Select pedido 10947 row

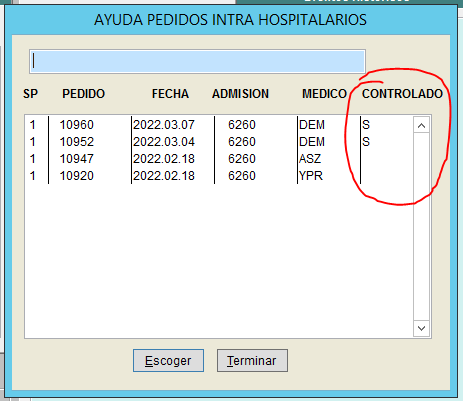click(x=219, y=159)
